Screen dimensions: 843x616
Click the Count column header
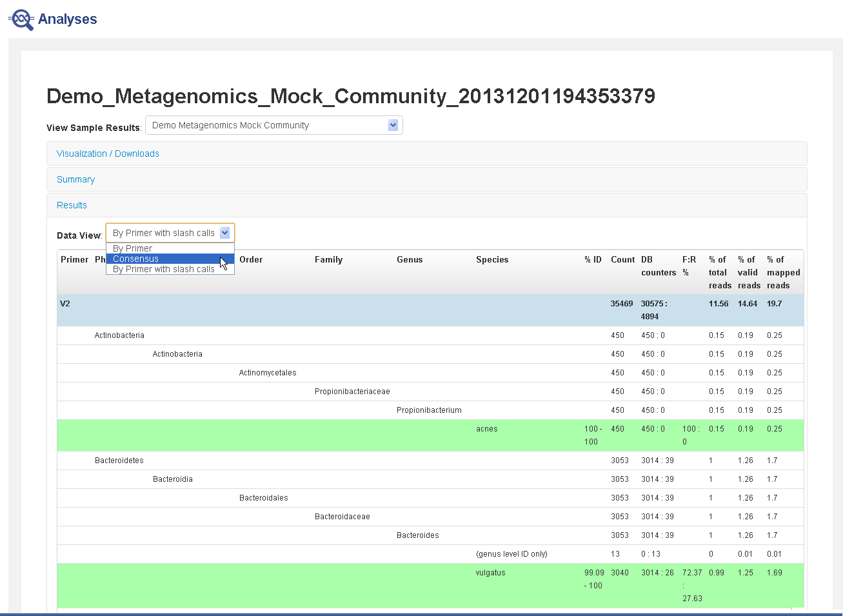click(x=622, y=259)
